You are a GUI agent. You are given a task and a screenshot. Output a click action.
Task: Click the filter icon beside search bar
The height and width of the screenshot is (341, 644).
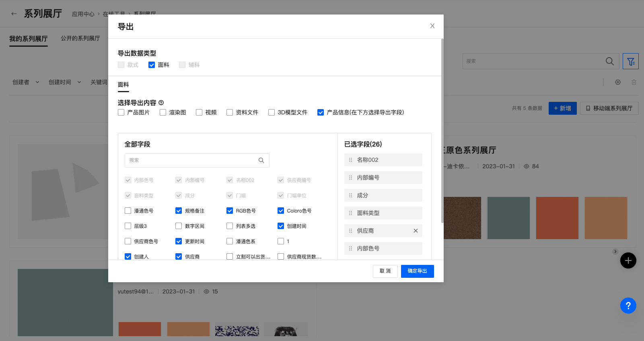[630, 61]
